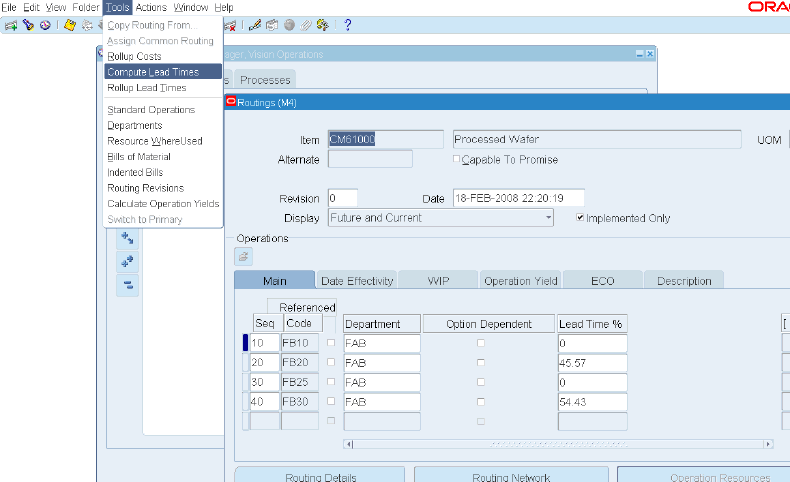Choose Routing Revisions menu entry

(163, 187)
